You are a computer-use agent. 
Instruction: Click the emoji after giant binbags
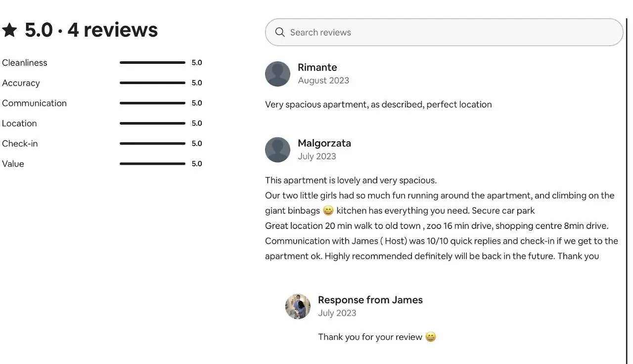click(x=328, y=211)
